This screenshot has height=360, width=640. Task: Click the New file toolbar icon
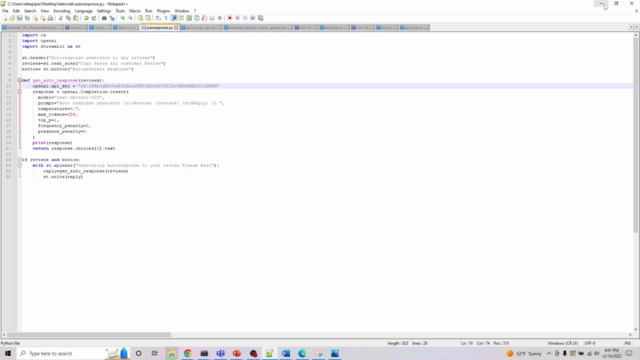coord(5,18)
